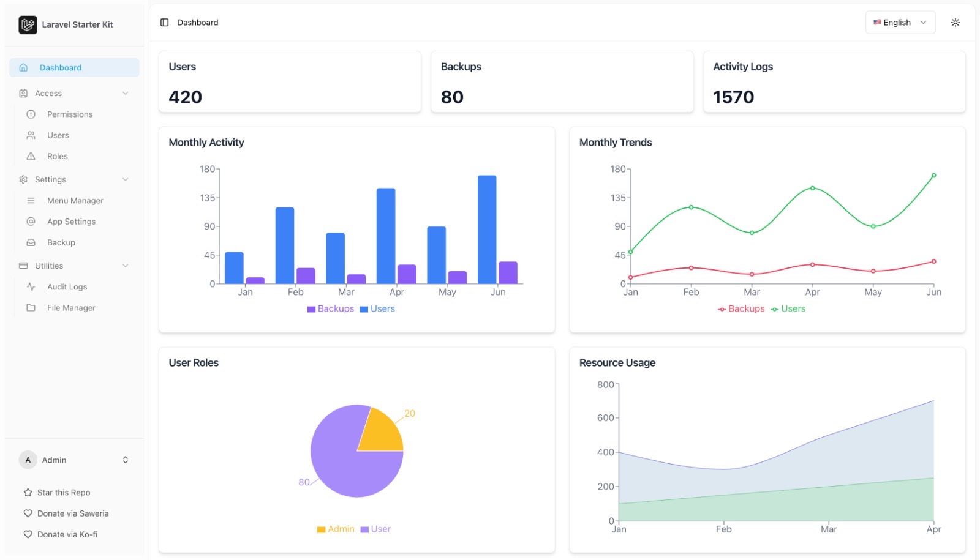The image size is (980, 560).
Task: Collapse the Utilities section chevron
Action: tap(126, 266)
